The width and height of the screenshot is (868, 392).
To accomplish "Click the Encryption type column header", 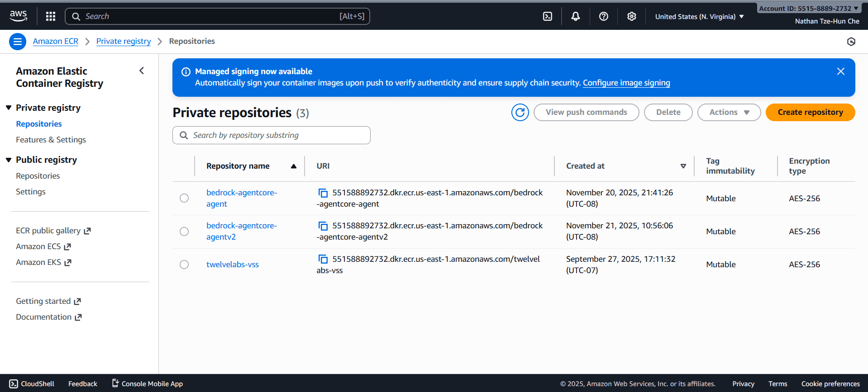I will (809, 166).
